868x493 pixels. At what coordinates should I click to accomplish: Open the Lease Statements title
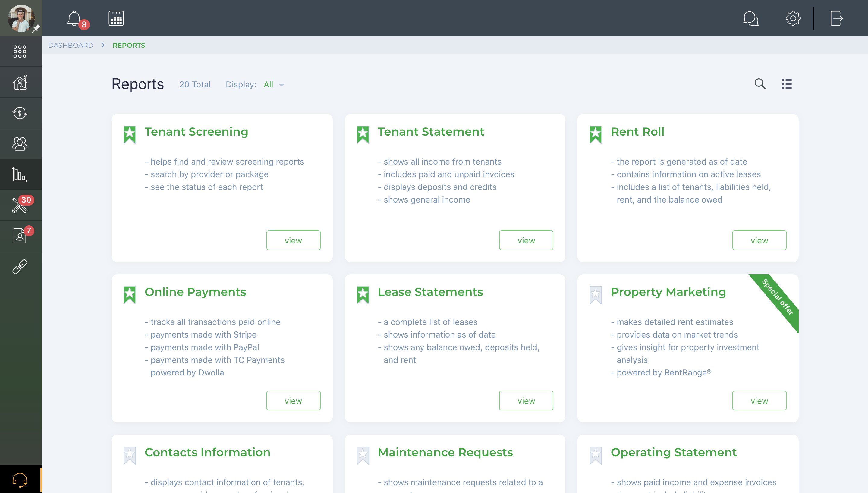(430, 292)
